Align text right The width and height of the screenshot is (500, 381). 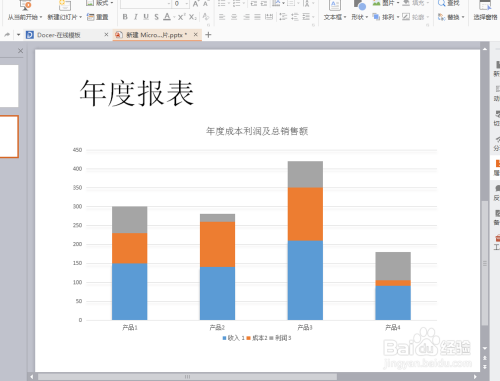coord(246,17)
